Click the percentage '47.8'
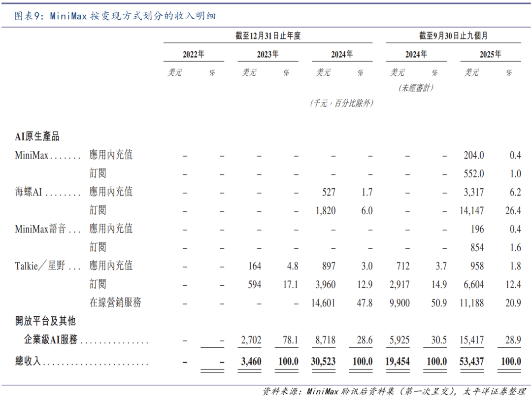Viewport: 532px width, 399px height. click(365, 303)
